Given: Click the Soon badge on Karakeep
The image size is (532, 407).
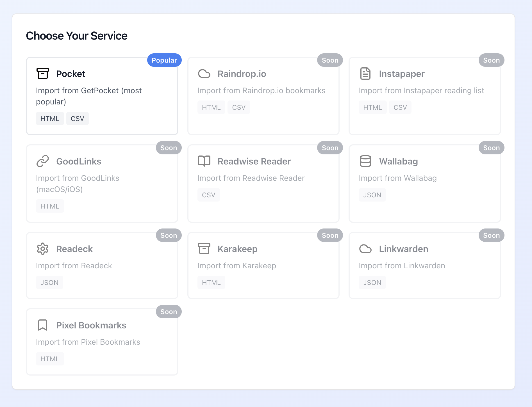Looking at the screenshot, I should point(330,235).
